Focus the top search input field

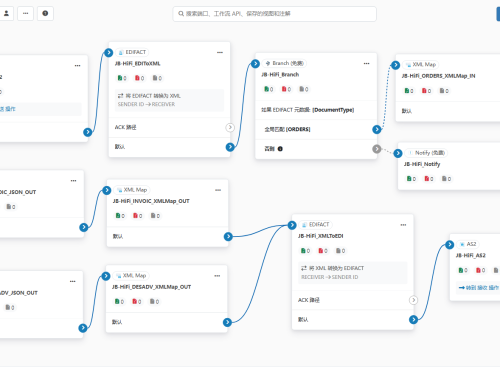point(274,14)
